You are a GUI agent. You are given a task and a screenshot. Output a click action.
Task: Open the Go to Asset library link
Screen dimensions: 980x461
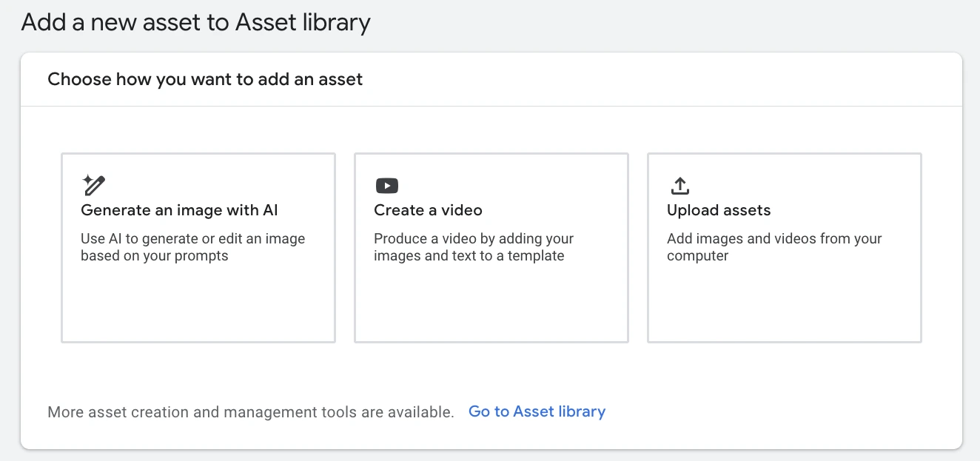[537, 411]
